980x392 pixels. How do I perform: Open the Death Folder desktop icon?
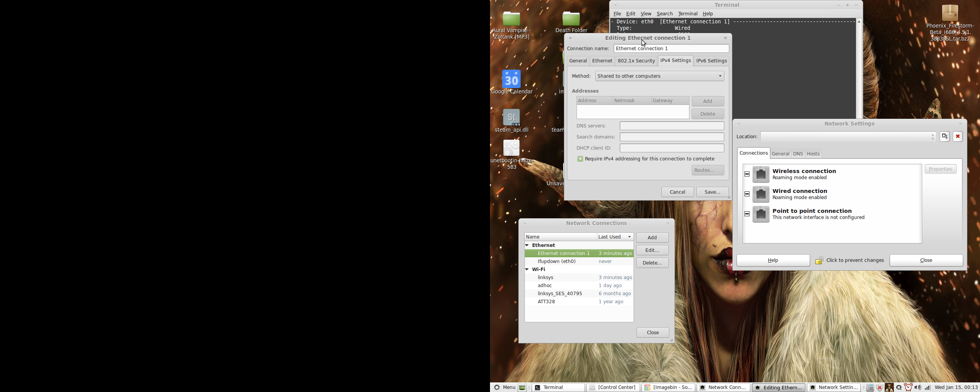[571, 19]
